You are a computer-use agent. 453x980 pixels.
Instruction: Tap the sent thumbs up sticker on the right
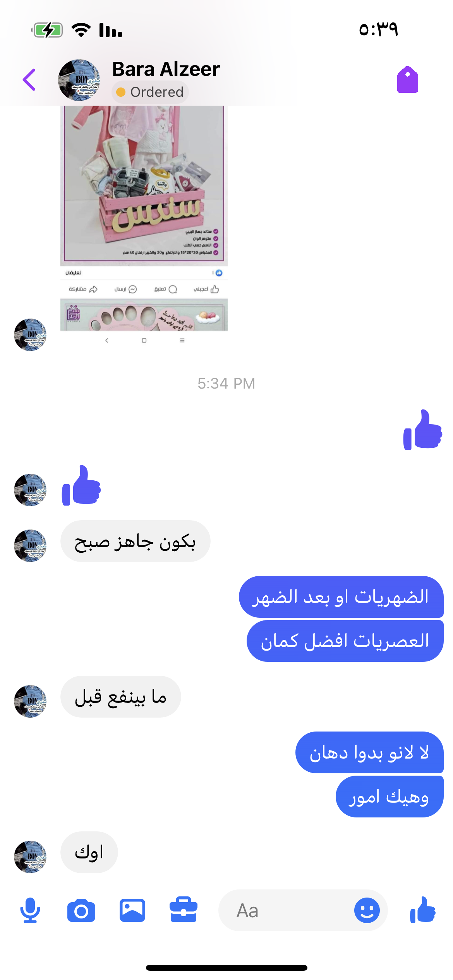pyautogui.click(x=423, y=430)
